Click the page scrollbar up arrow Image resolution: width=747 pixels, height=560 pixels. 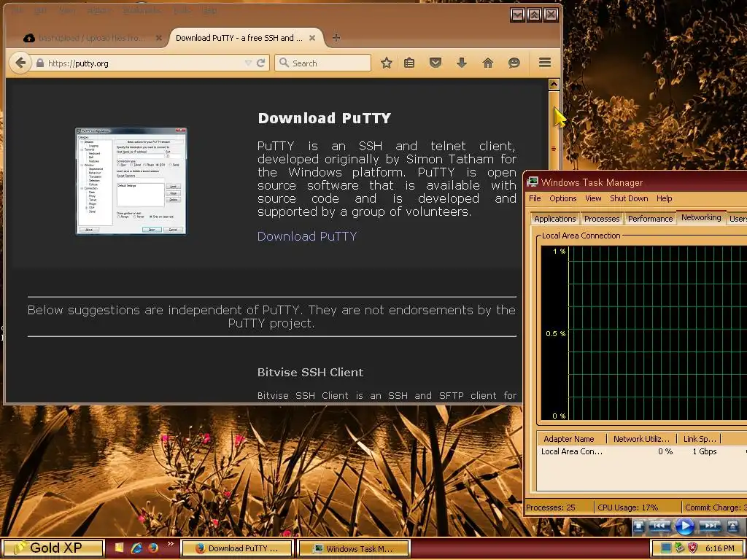coord(554,85)
